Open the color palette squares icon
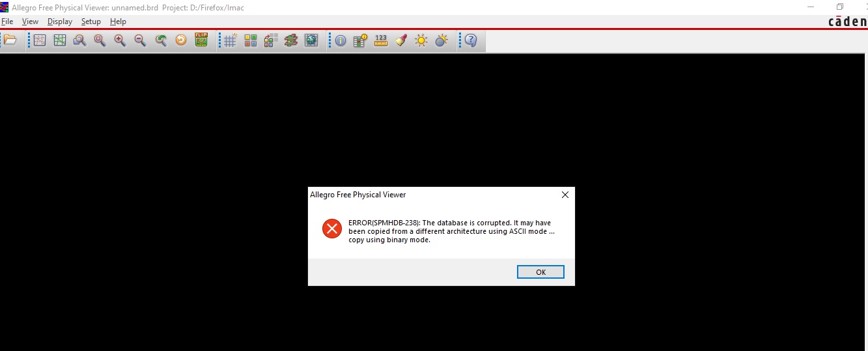The height and width of the screenshot is (351, 868). [x=251, y=40]
